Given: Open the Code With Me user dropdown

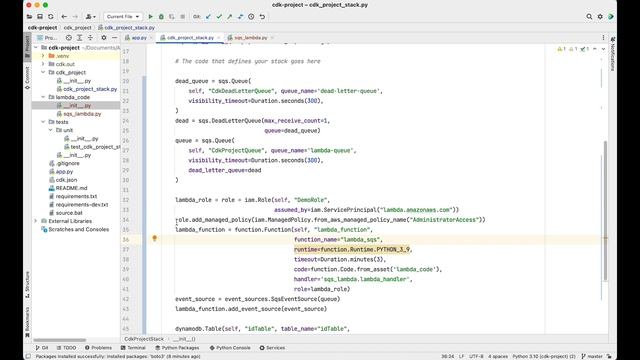Looking at the screenshot, I should 91,17.
